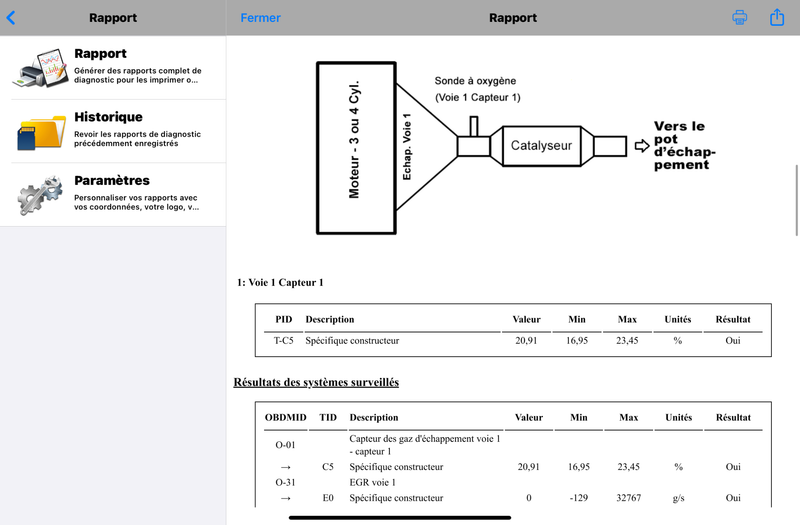Tap the Moteur - 3 ou 4 Cyl. block
Screen dimensions: 800x525
tap(355, 146)
